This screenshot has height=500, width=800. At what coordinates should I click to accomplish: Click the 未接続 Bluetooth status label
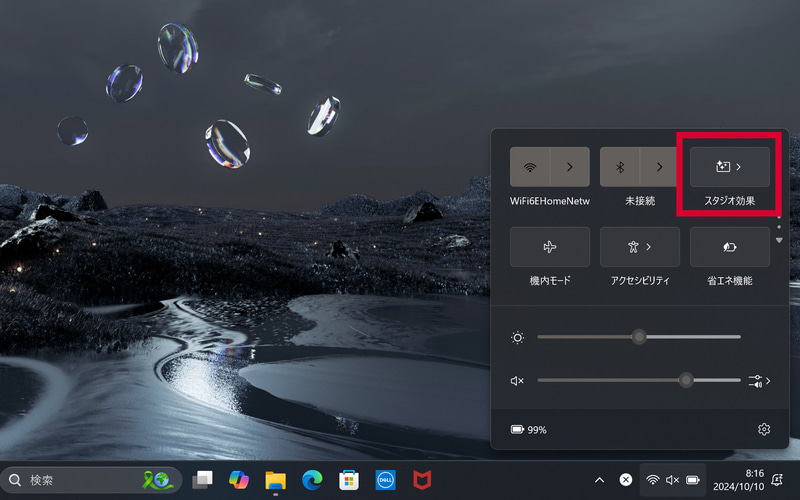pos(640,201)
